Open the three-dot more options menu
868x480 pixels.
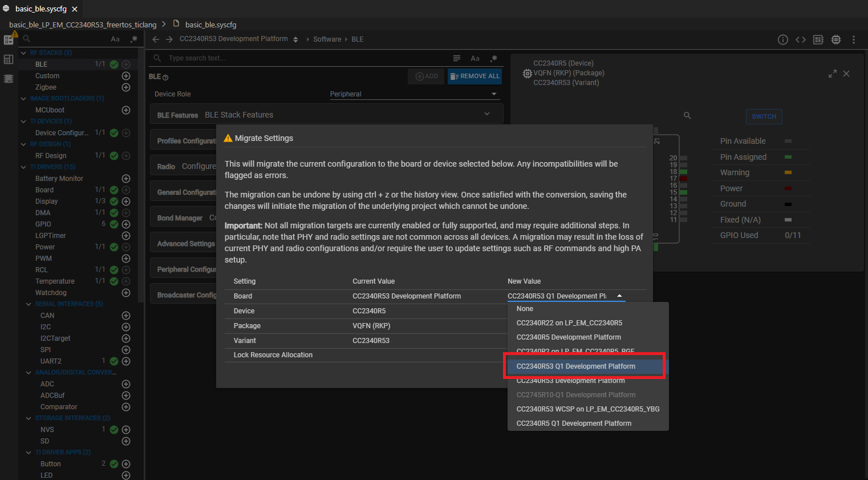click(854, 39)
